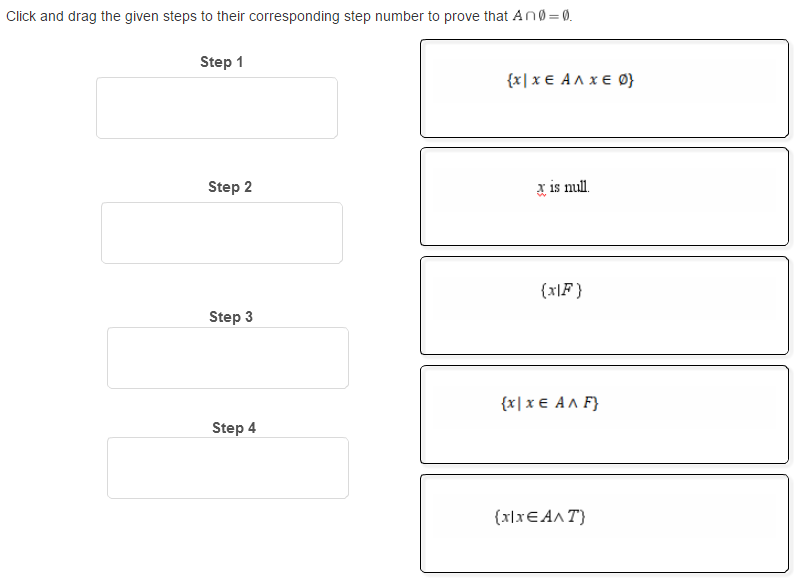The width and height of the screenshot is (808, 580).
Task: Click the Step 2 heading label
Action: pyautogui.click(x=229, y=186)
